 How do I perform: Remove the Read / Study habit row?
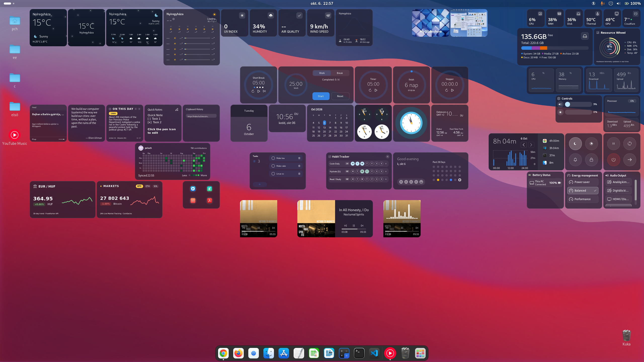pyautogui.click(x=386, y=179)
